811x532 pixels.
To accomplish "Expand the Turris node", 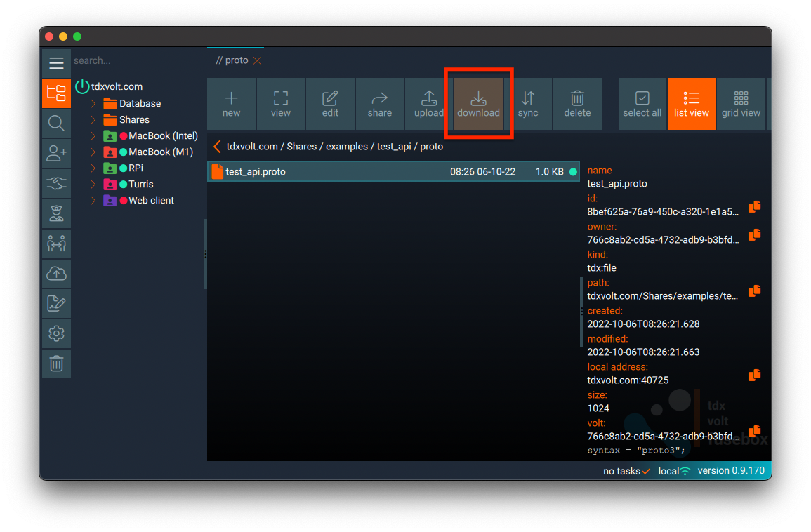I will tap(93, 184).
